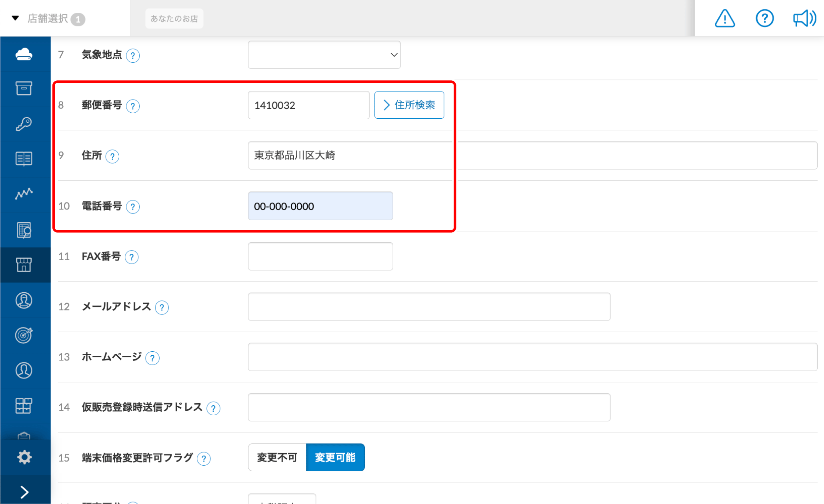824x504 pixels.
Task: Click the 住所検索 address search button
Action: tap(409, 105)
